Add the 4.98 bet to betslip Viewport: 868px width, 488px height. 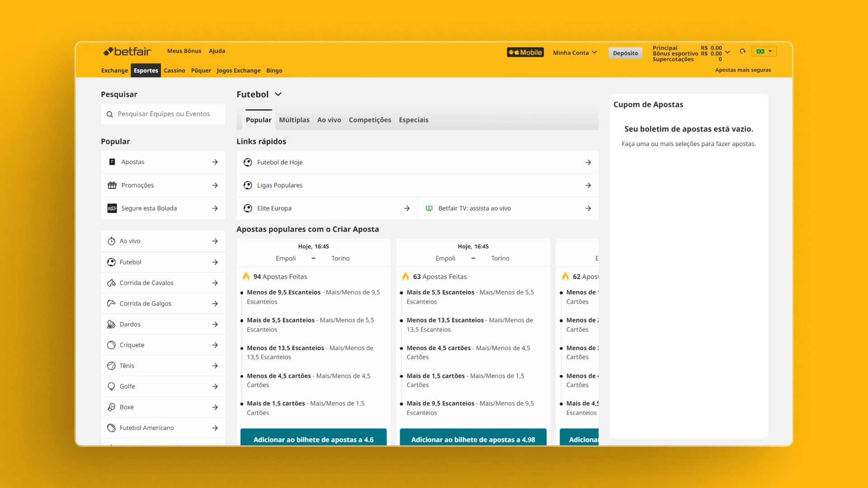pos(473,437)
